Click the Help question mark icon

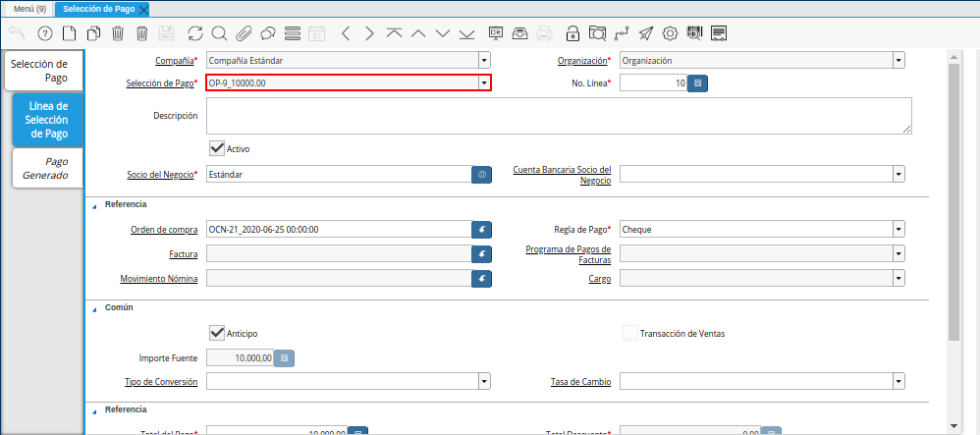[44, 33]
